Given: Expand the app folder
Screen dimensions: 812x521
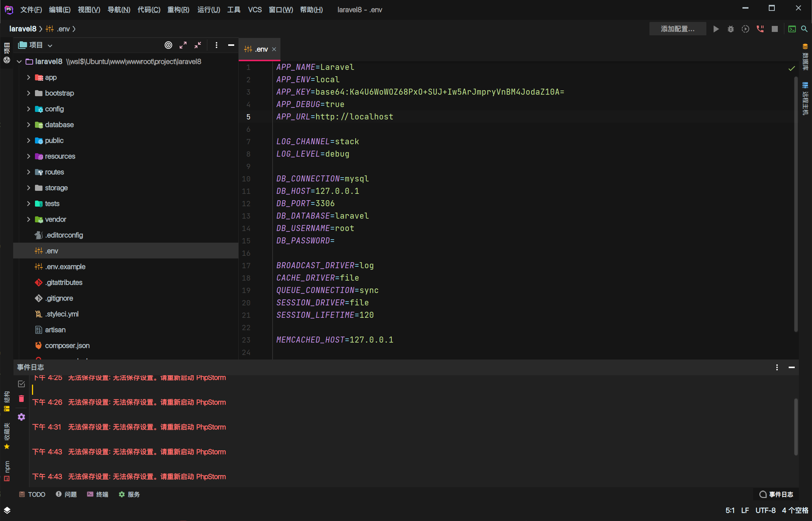Looking at the screenshot, I should tap(29, 77).
